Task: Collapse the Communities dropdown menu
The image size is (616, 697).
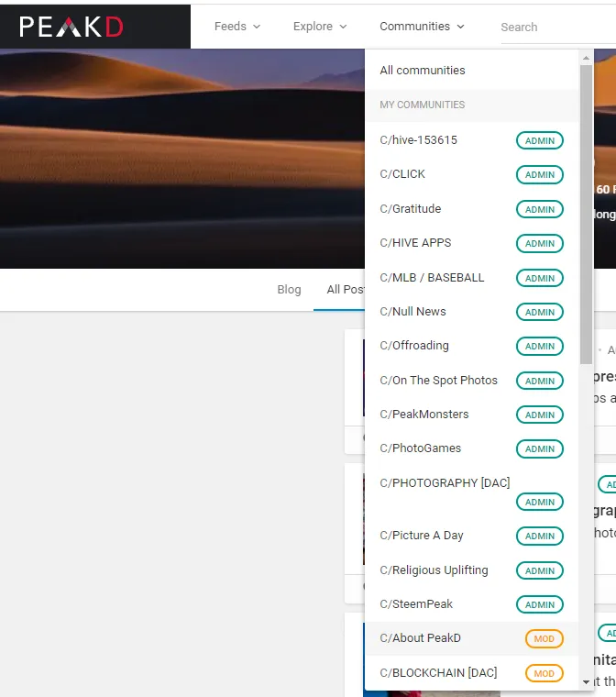Action: click(422, 27)
